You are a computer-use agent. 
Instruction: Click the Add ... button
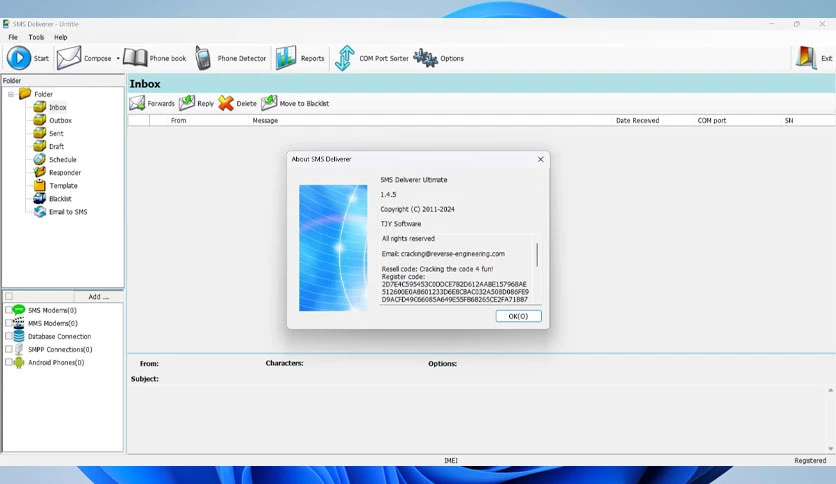click(x=99, y=296)
